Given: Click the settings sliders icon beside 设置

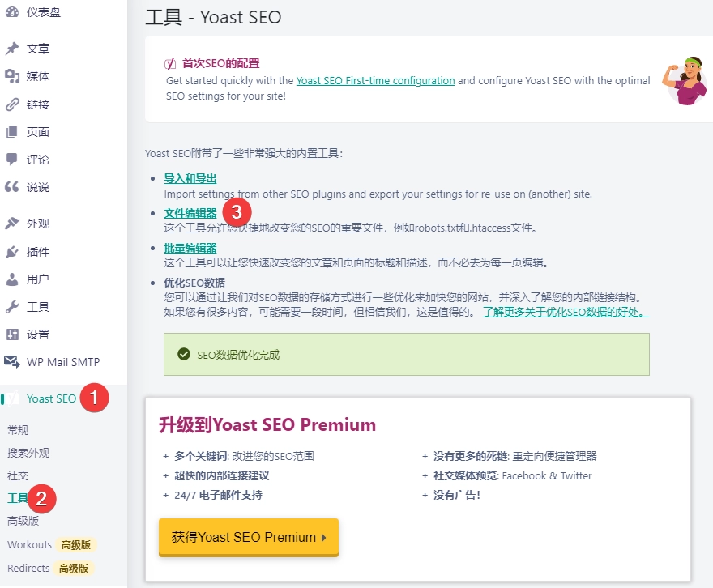Looking at the screenshot, I should (12, 334).
